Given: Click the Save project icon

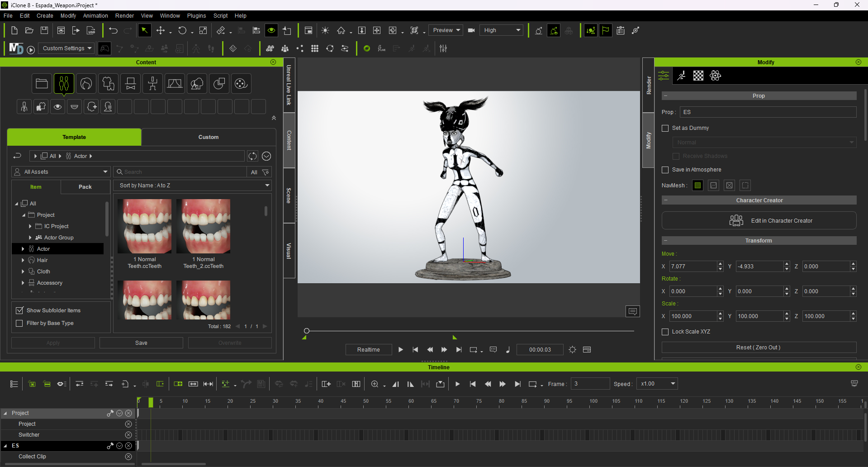Looking at the screenshot, I should pyautogui.click(x=44, y=30).
